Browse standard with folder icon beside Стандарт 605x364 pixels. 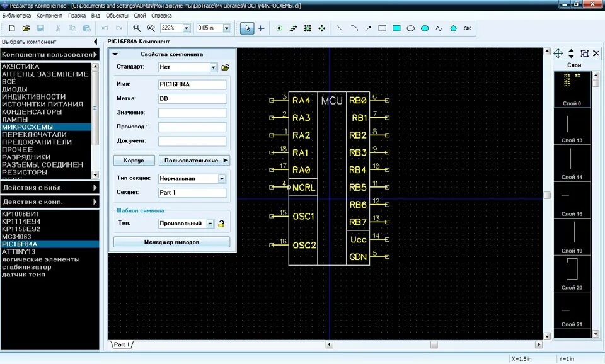226,67
